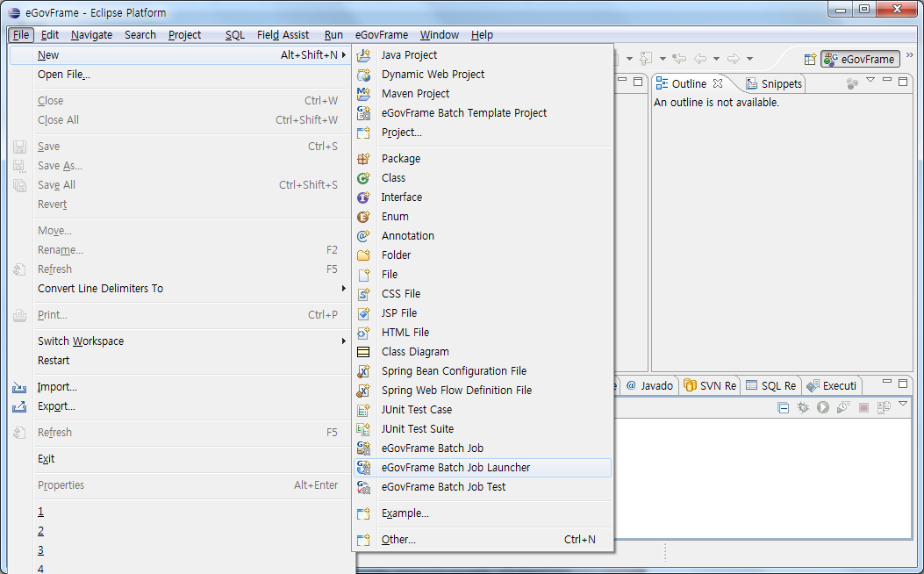The height and width of the screenshot is (574, 924).
Task: Click the Open Perspective icon
Action: coord(811,60)
